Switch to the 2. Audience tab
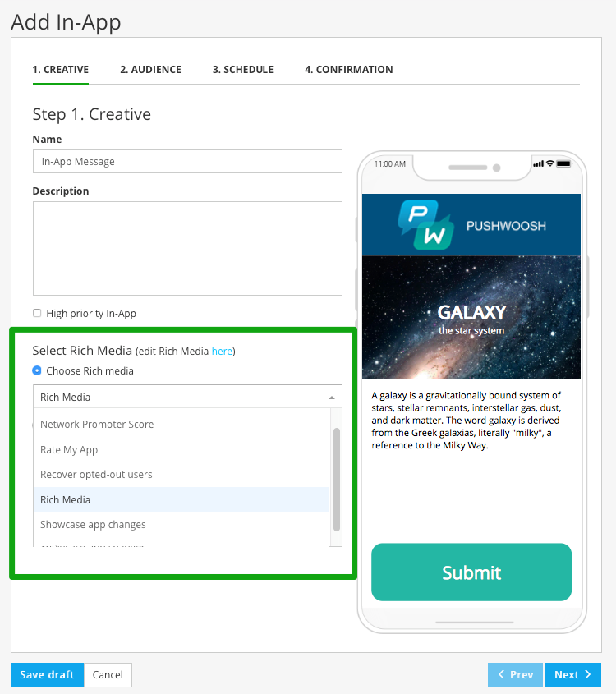The width and height of the screenshot is (616, 694). pos(150,70)
